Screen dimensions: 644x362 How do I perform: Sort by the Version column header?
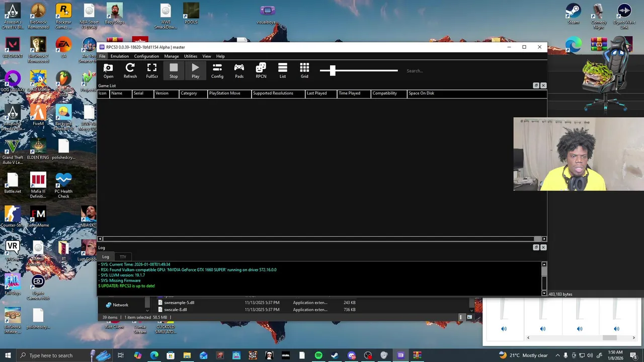pyautogui.click(x=167, y=93)
